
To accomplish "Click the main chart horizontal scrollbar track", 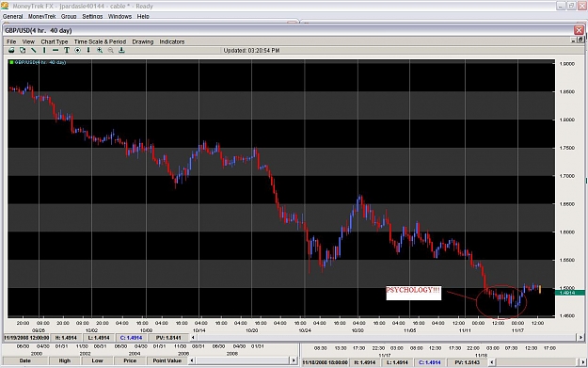I will tap(387, 338).
